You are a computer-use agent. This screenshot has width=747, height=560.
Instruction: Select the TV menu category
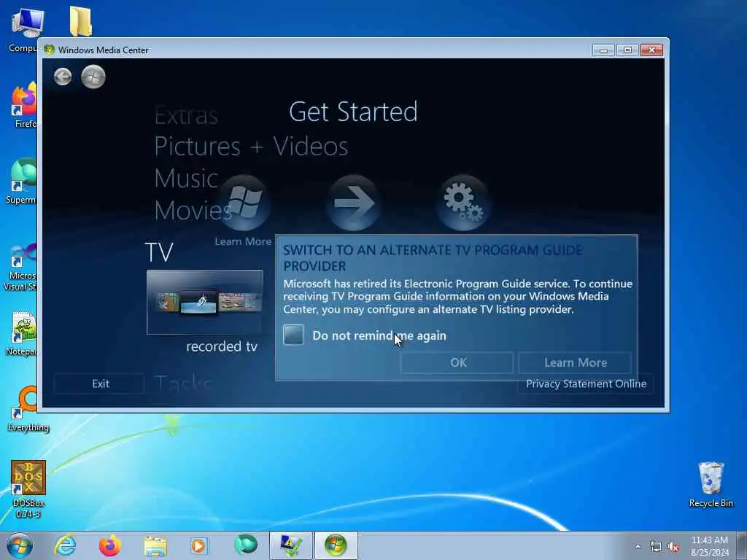click(158, 252)
